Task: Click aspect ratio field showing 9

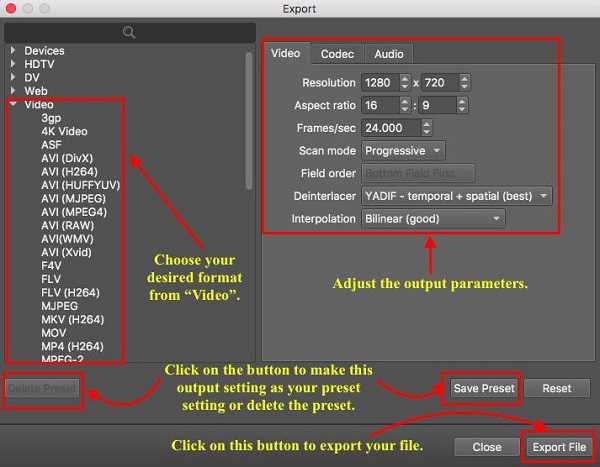Action: [439, 105]
